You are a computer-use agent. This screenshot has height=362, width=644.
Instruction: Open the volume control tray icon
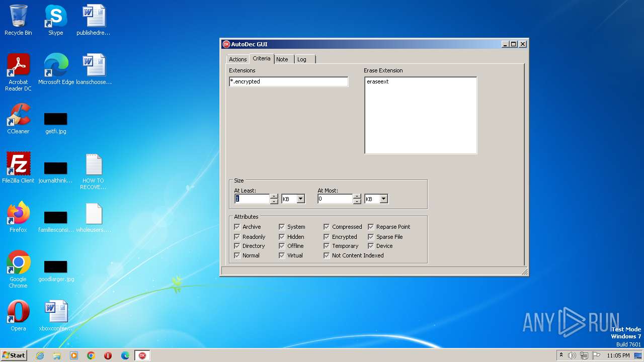click(572, 355)
